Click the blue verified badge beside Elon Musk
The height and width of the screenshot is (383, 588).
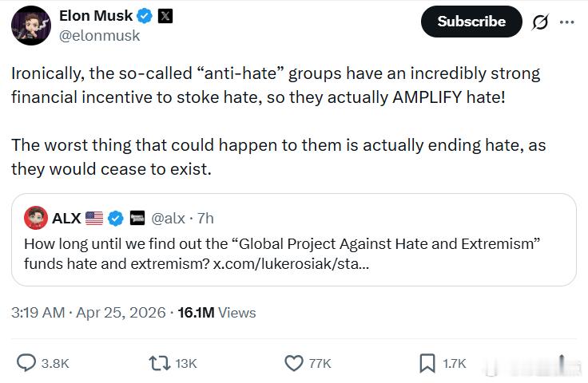click(x=145, y=16)
